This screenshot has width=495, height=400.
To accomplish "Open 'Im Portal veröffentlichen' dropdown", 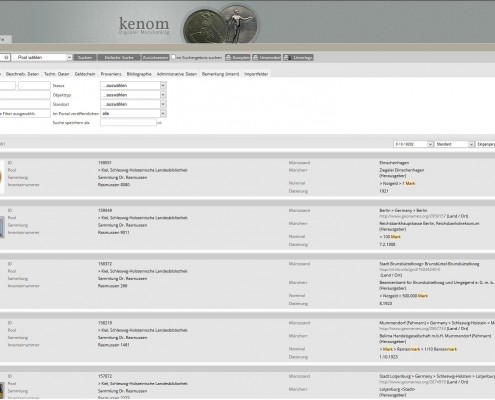I will click(x=133, y=114).
